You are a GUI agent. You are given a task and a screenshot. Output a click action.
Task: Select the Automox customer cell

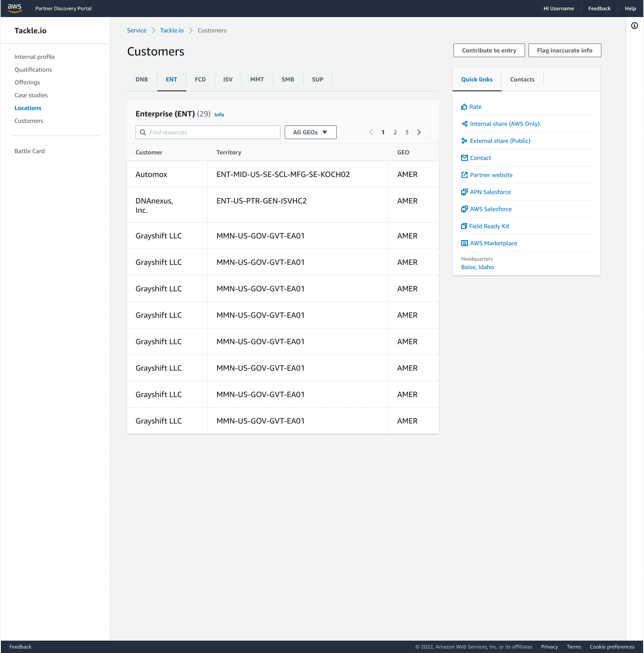click(167, 174)
